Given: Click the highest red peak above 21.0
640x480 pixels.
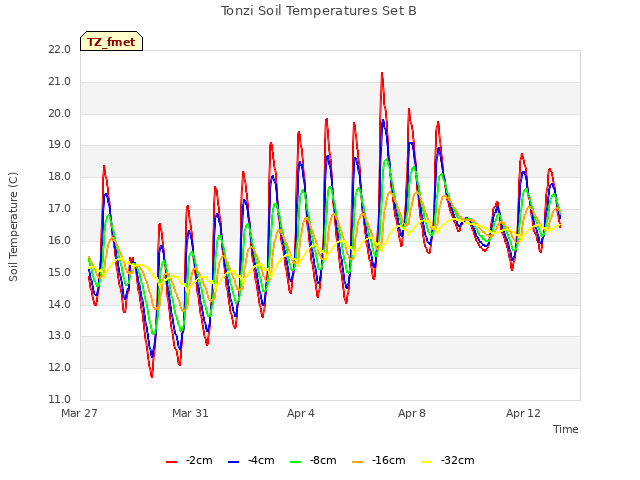Looking at the screenshot, I should [x=382, y=73].
